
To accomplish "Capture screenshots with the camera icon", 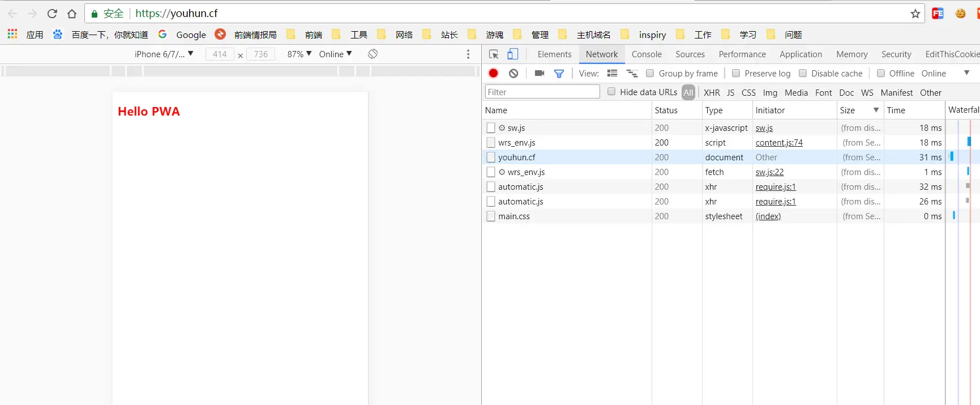I will pyautogui.click(x=540, y=73).
